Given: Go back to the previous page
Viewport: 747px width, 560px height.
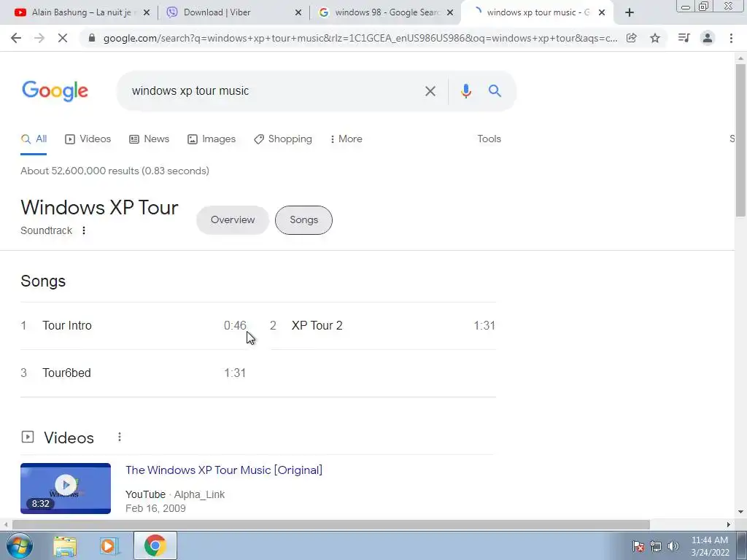Looking at the screenshot, I should tap(16, 38).
